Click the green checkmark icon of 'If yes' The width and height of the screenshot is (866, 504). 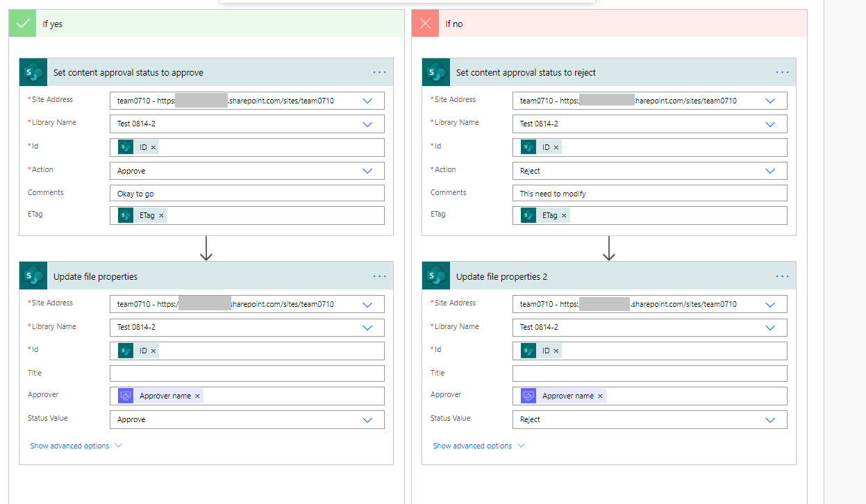22,24
